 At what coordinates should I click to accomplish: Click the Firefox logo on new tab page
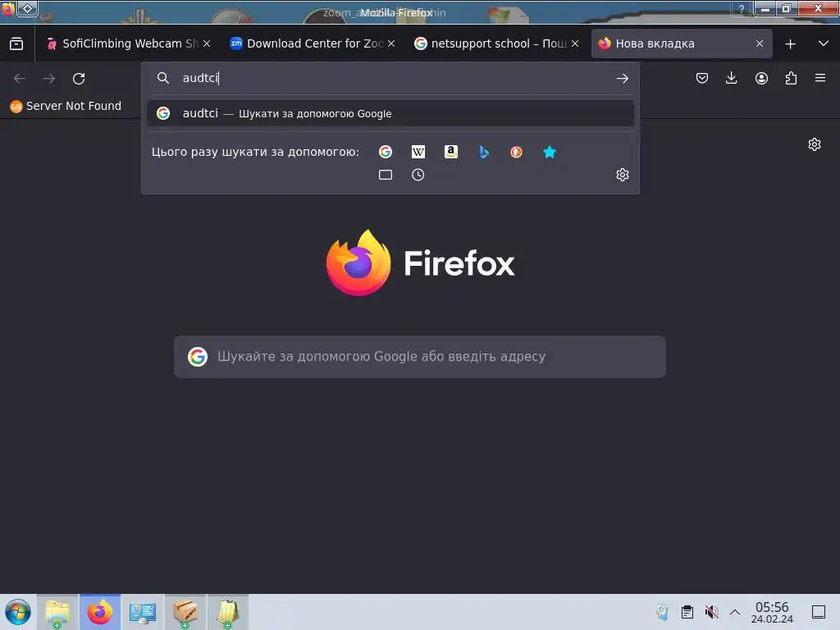point(420,263)
